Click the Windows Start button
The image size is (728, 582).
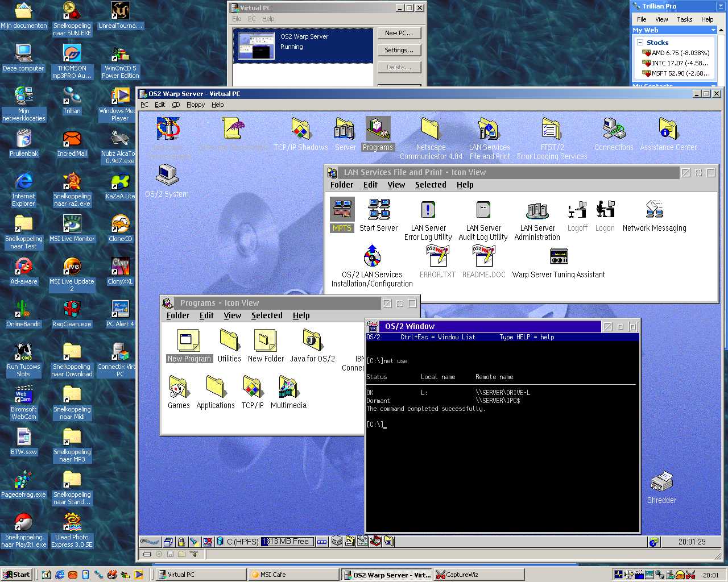[x=17, y=575]
